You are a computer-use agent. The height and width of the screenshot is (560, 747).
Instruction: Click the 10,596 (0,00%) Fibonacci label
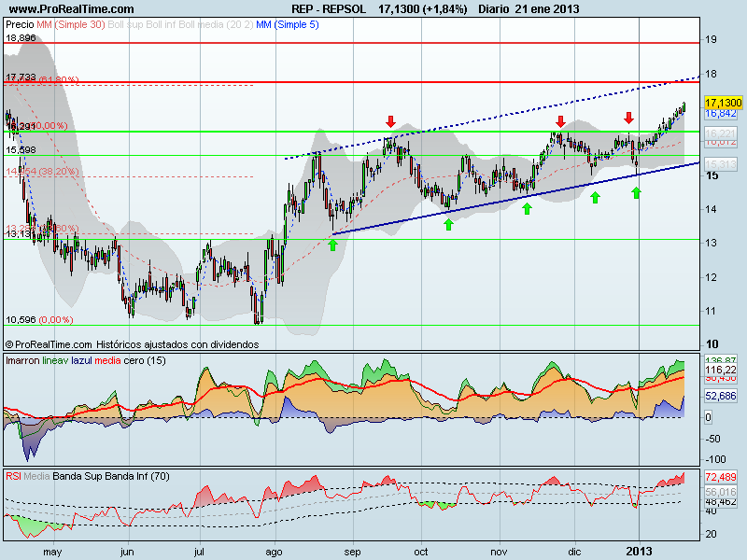[39, 319]
